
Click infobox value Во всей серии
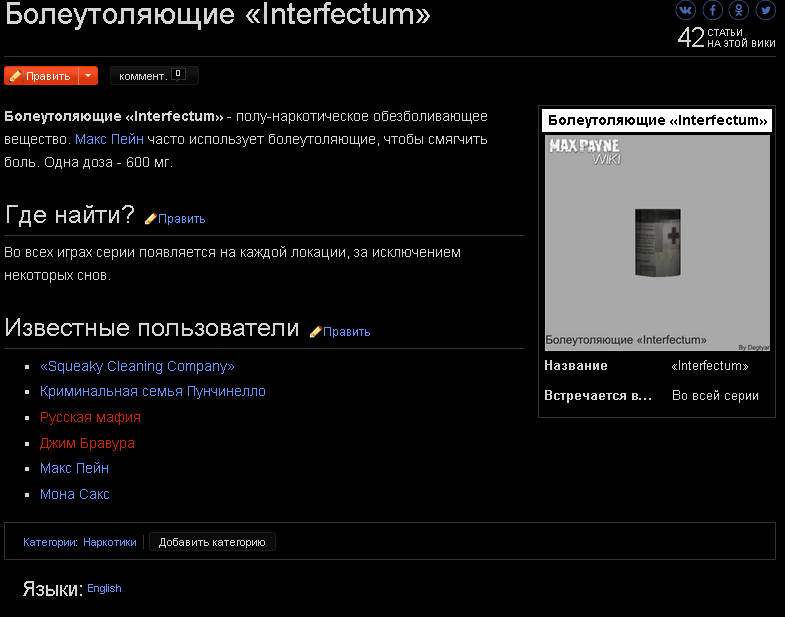point(715,396)
